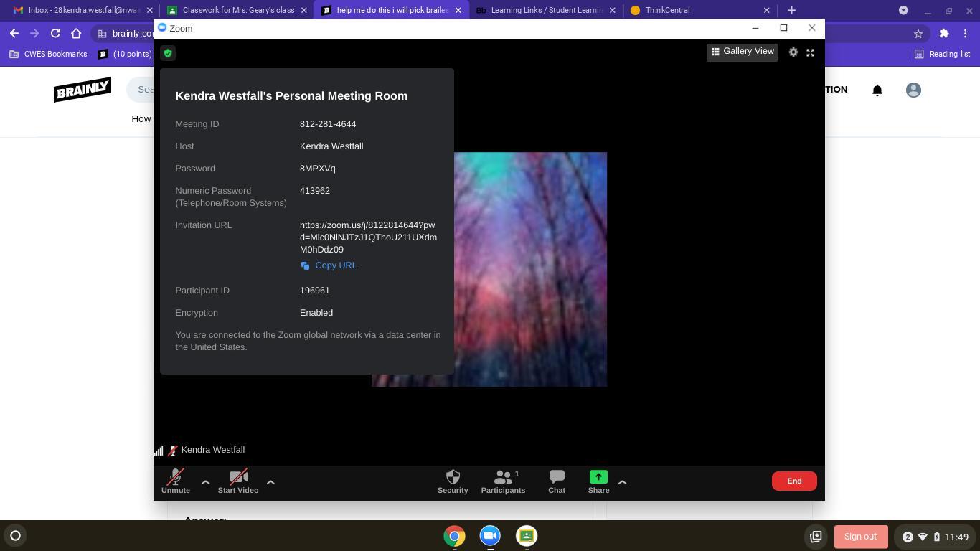Screen dimensions: 980x551
Task: Switch to the ThinkCentral tab
Action: point(699,10)
